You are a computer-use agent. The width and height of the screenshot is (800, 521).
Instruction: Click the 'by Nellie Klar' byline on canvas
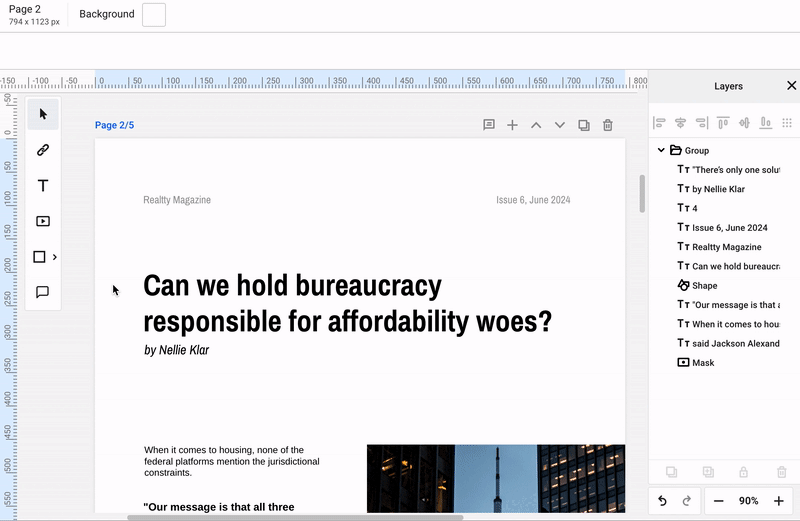pyautogui.click(x=177, y=350)
